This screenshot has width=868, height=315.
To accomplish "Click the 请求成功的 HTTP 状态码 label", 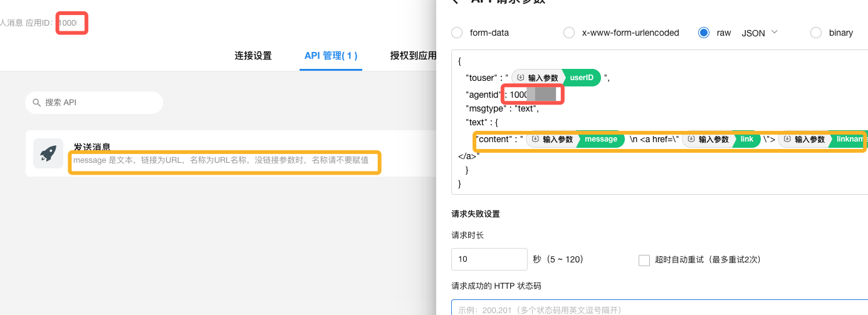I will tap(496, 286).
